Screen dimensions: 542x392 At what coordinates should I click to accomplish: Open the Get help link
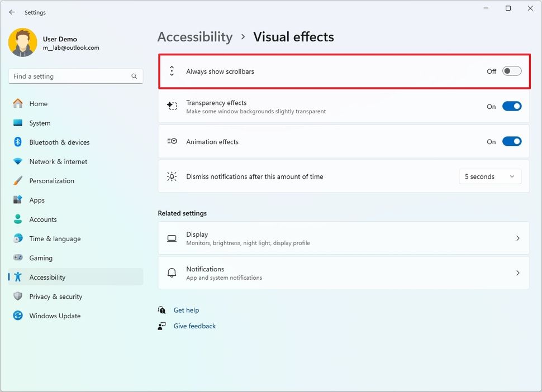coord(185,310)
